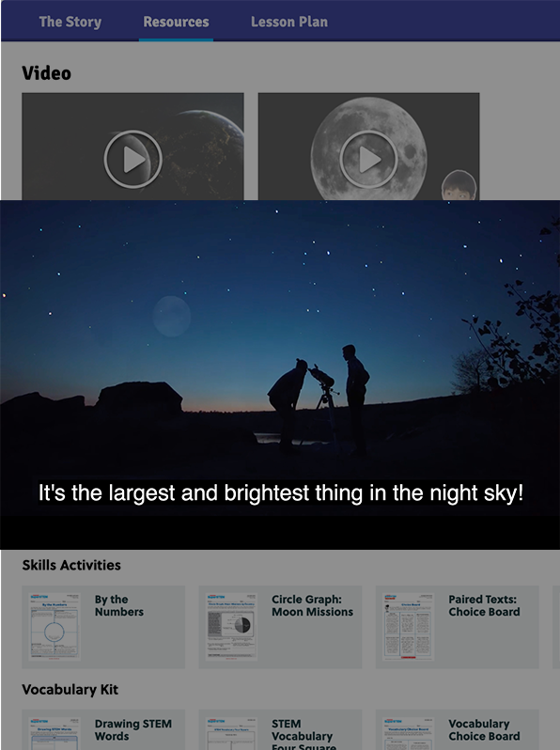Click Circle Graph: Moon Missions title
The image size is (560, 750).
(x=312, y=605)
